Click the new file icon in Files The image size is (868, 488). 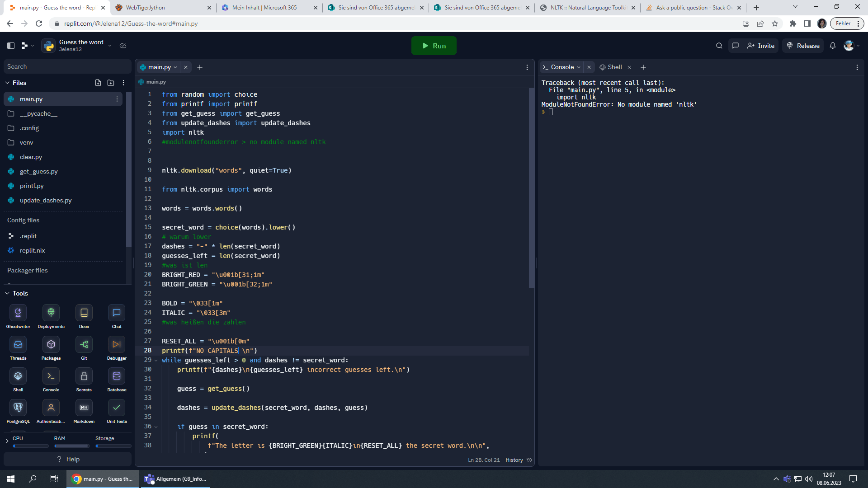[x=98, y=83]
